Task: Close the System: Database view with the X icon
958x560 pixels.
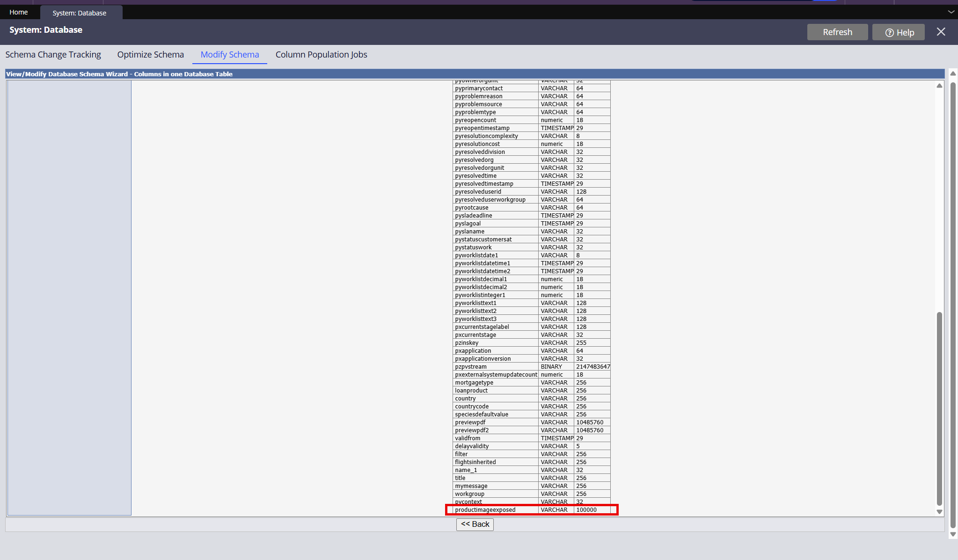Action: point(941,32)
